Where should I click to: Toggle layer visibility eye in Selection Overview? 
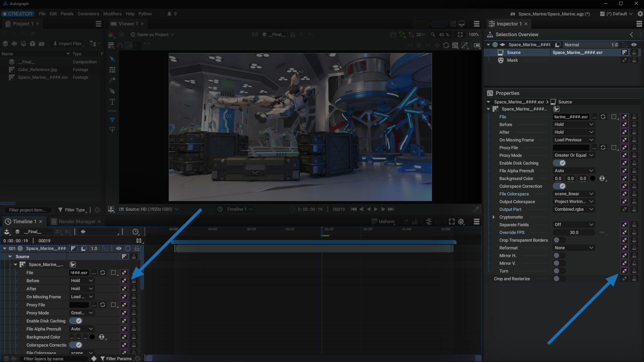tap(634, 45)
